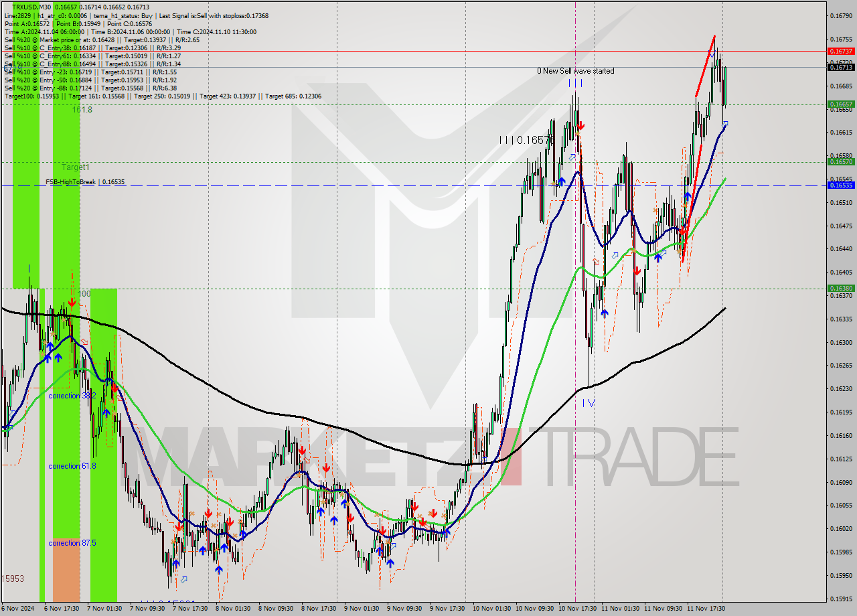Click 'tema_h1_status: Buy' text
Image resolution: width=857 pixels, height=616 pixels.
click(123, 15)
